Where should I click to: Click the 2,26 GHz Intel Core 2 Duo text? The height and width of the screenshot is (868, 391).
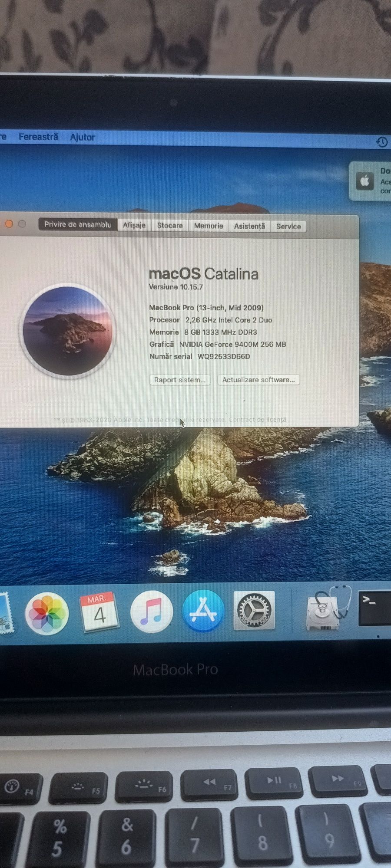(x=229, y=320)
